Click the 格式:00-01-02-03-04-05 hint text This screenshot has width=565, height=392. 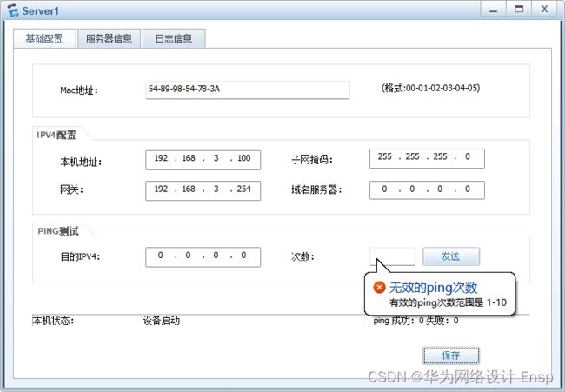pos(430,88)
